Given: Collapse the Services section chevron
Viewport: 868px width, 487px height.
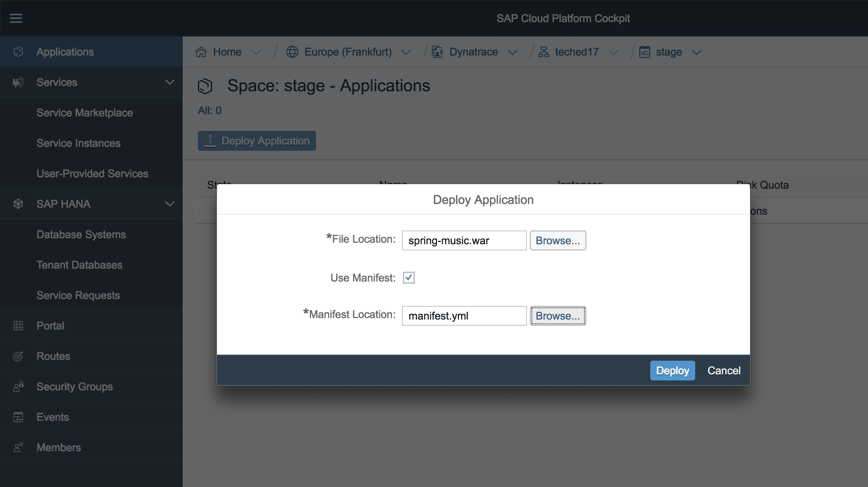Looking at the screenshot, I should [x=169, y=82].
